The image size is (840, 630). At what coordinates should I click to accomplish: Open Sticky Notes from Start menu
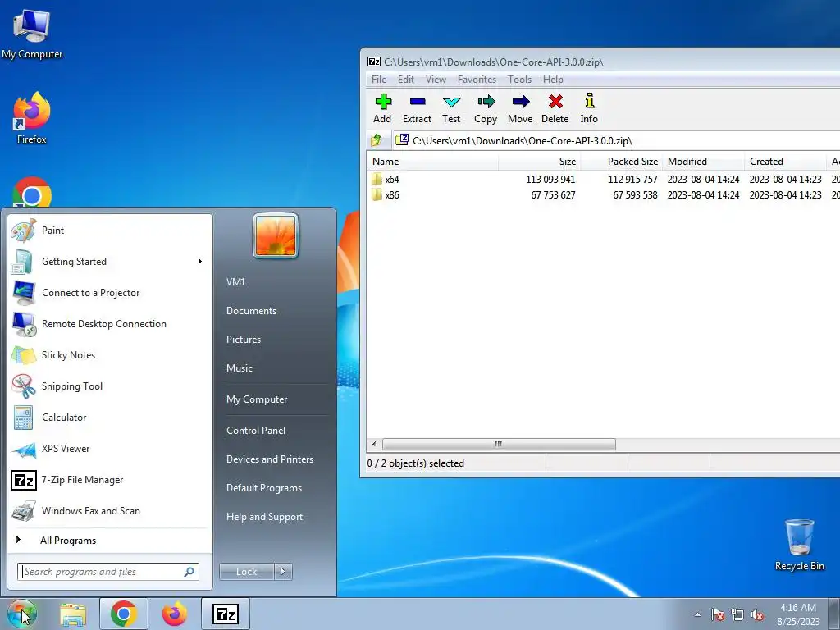pos(109,354)
